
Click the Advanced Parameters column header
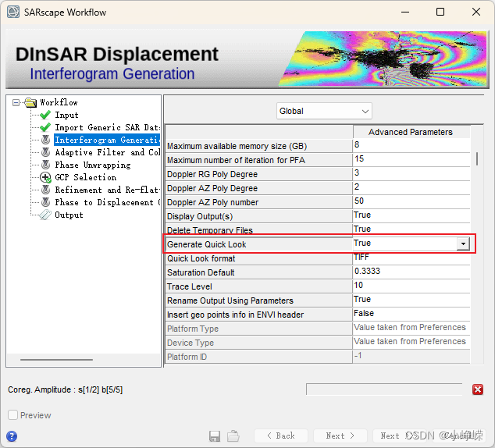411,132
